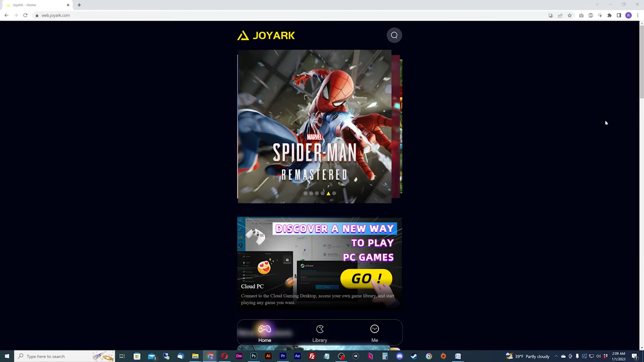Click the selection capture extension icon
The width and height of the screenshot is (644, 362).
coord(600,16)
